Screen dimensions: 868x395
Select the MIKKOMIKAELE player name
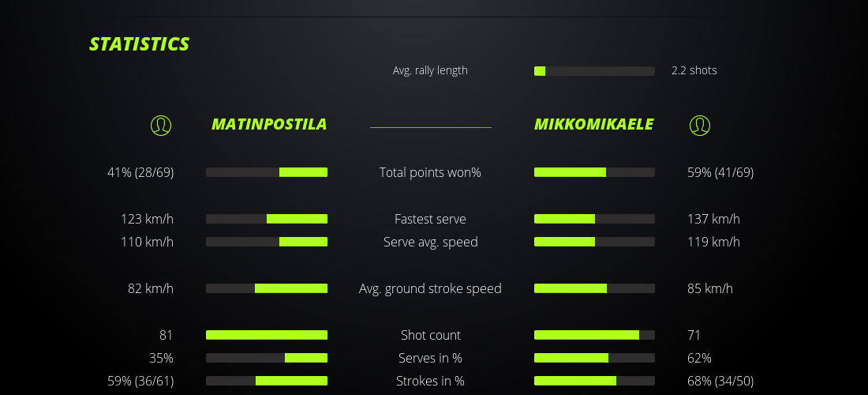593,125
